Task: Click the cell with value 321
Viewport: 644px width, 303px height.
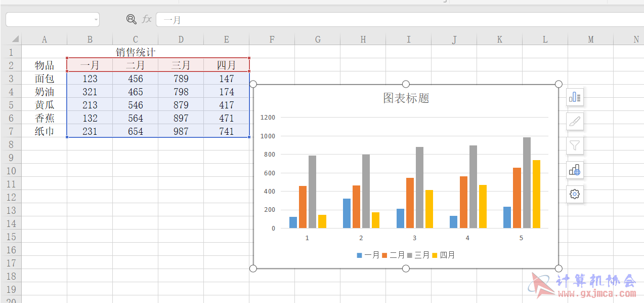Action: pyautogui.click(x=90, y=92)
